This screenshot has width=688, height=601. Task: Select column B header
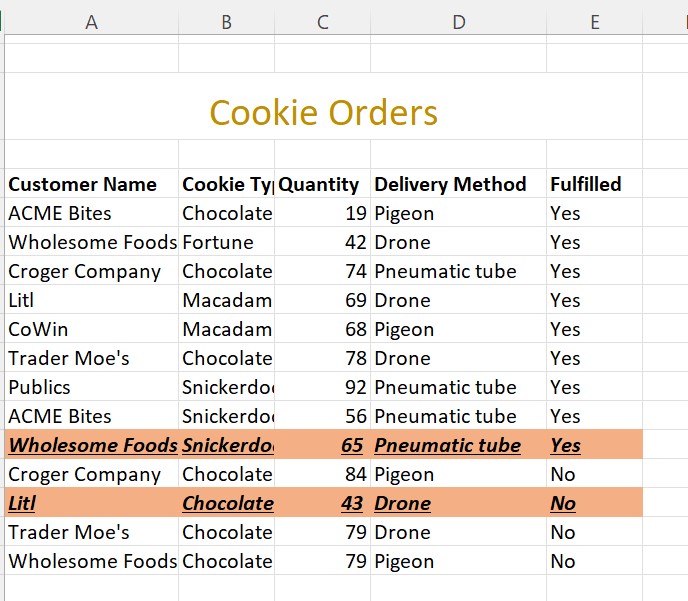click(x=226, y=22)
